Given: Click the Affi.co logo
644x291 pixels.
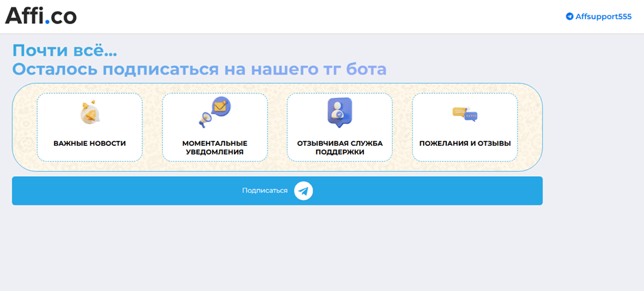Looking at the screenshot, I should click(x=40, y=16).
